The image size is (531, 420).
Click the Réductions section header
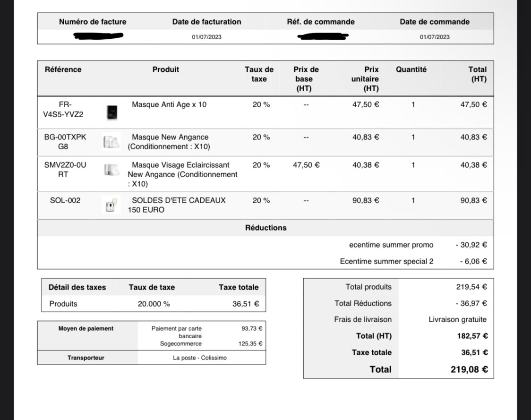tap(266, 228)
